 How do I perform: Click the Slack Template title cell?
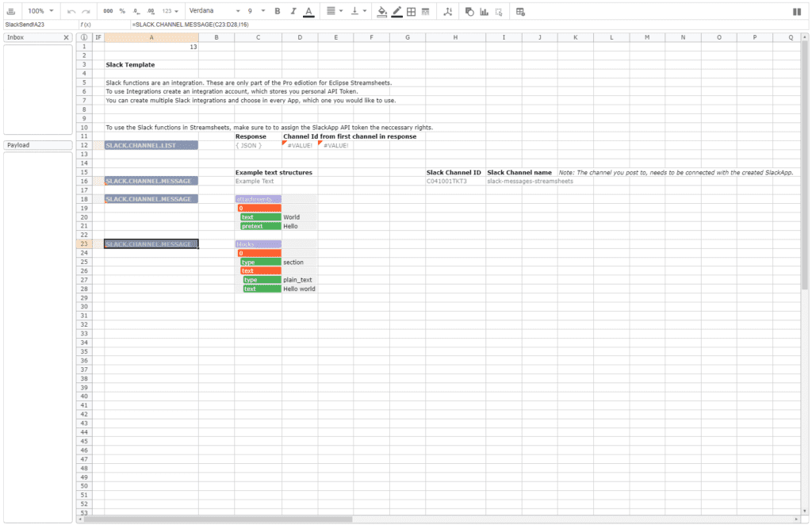151,65
